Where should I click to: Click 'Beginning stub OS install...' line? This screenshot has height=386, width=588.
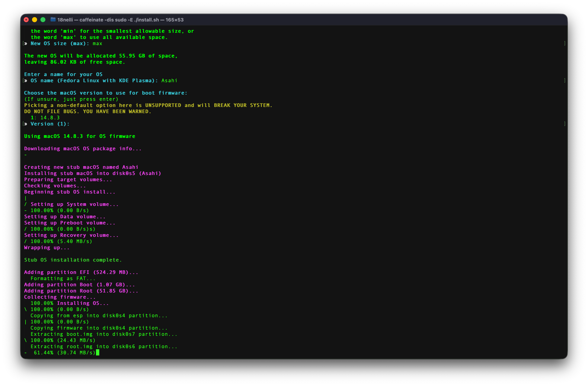point(70,192)
